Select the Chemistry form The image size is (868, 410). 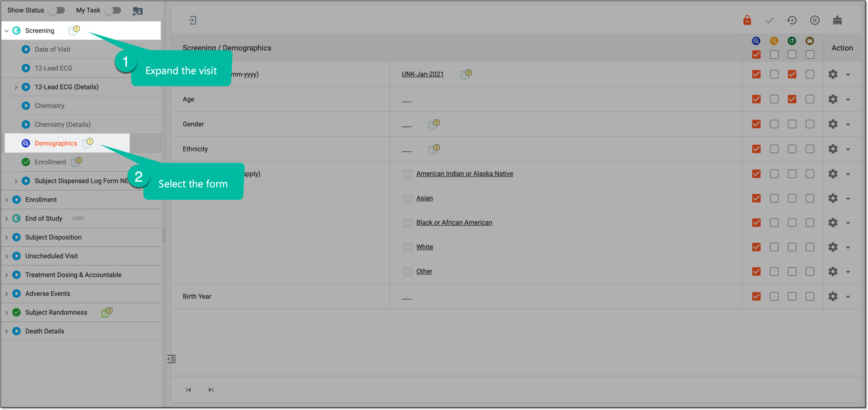click(x=49, y=105)
